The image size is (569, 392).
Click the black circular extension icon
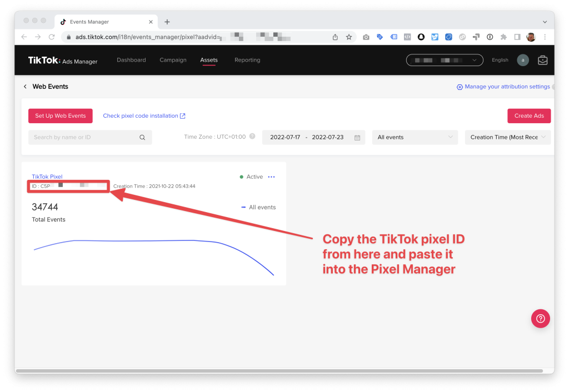point(421,37)
